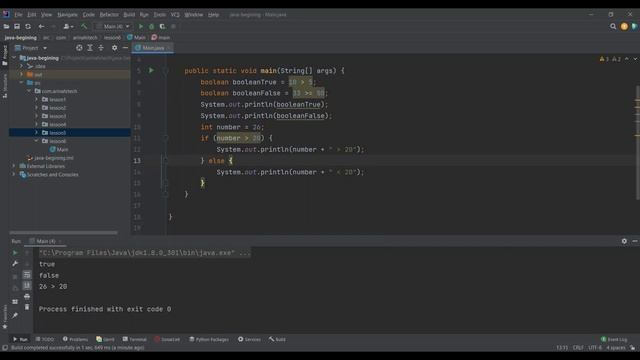Click the Project tree horizontal scrollbar

point(64,233)
